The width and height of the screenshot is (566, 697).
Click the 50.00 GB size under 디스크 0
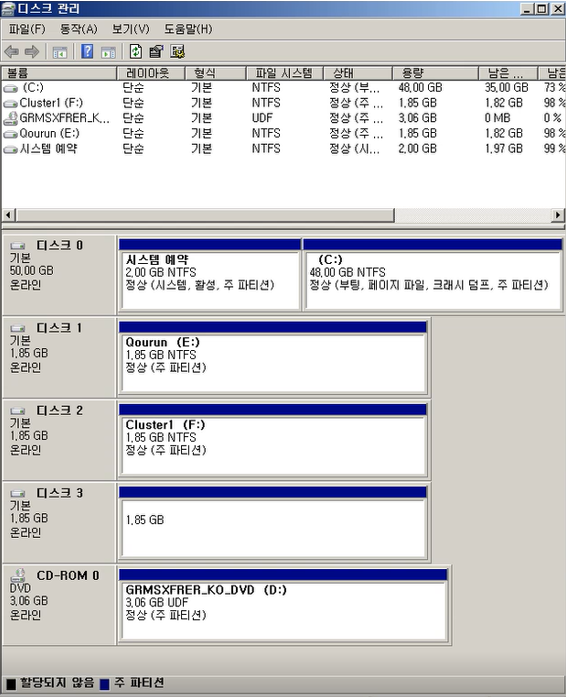pyautogui.click(x=32, y=271)
